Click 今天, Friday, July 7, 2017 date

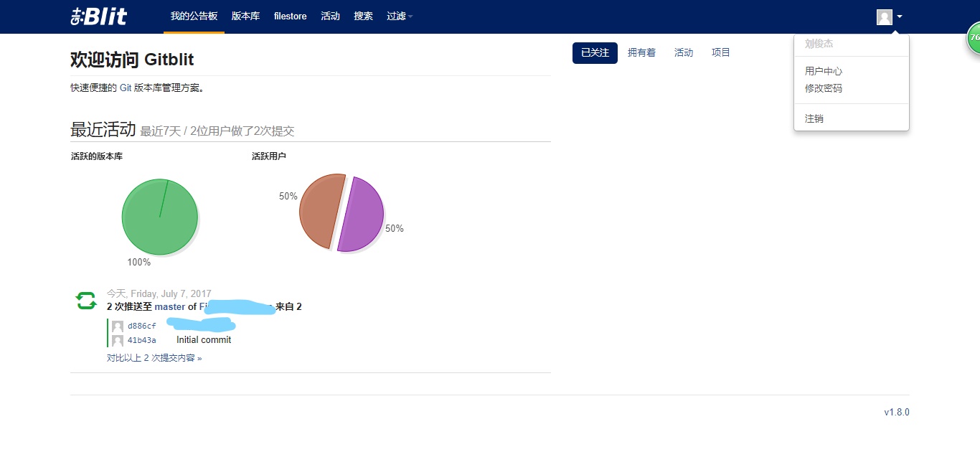pos(159,293)
